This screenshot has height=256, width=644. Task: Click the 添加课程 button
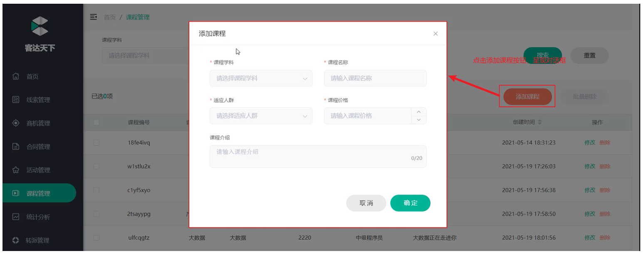(528, 96)
